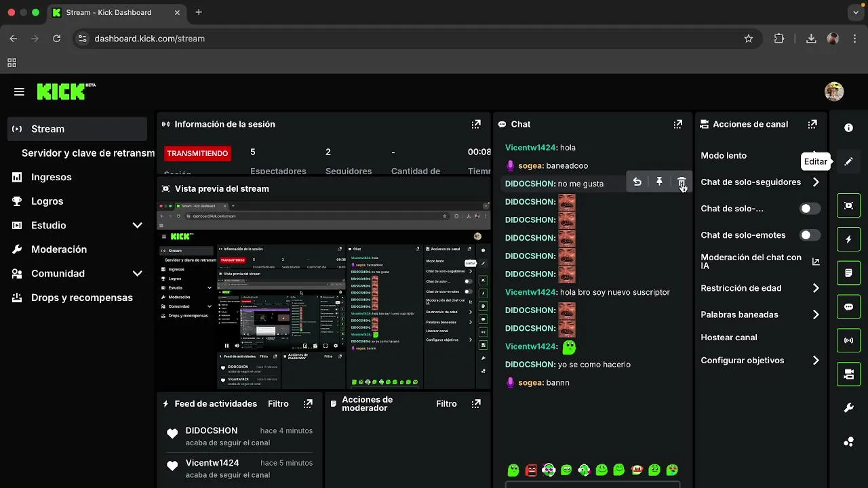Open the user avatar menu in Kick header

pos(834,91)
